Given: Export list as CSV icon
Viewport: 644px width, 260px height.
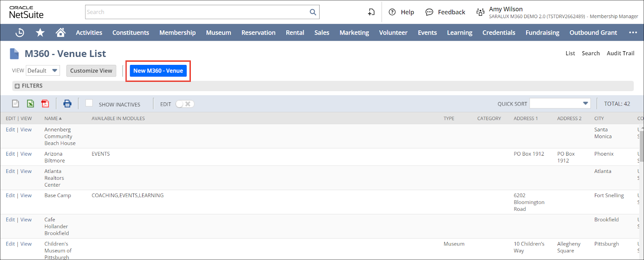Looking at the screenshot, I should click(x=15, y=104).
